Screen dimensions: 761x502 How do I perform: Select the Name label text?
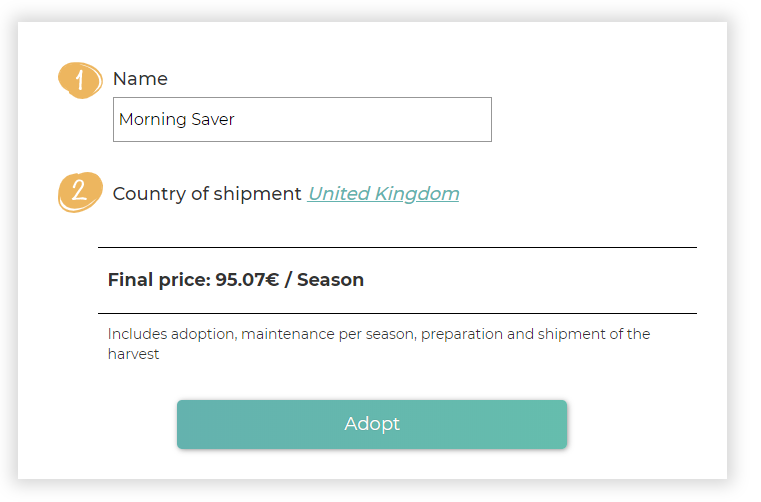point(140,79)
